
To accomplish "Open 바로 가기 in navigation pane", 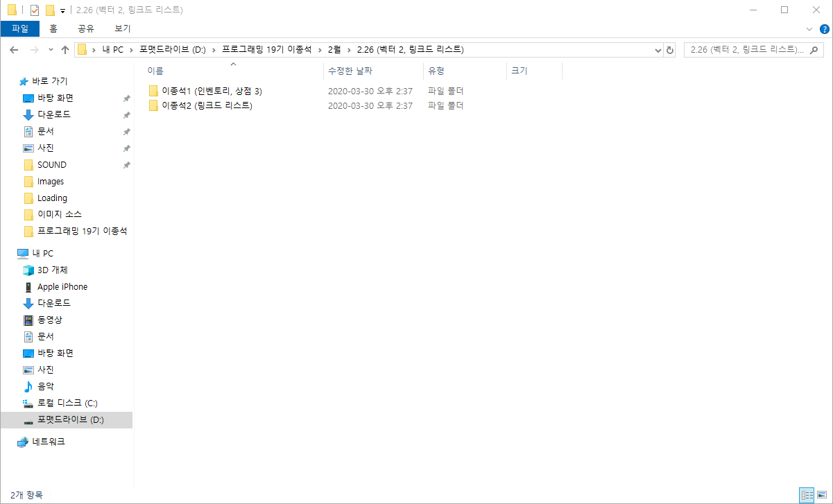I will pyautogui.click(x=49, y=81).
